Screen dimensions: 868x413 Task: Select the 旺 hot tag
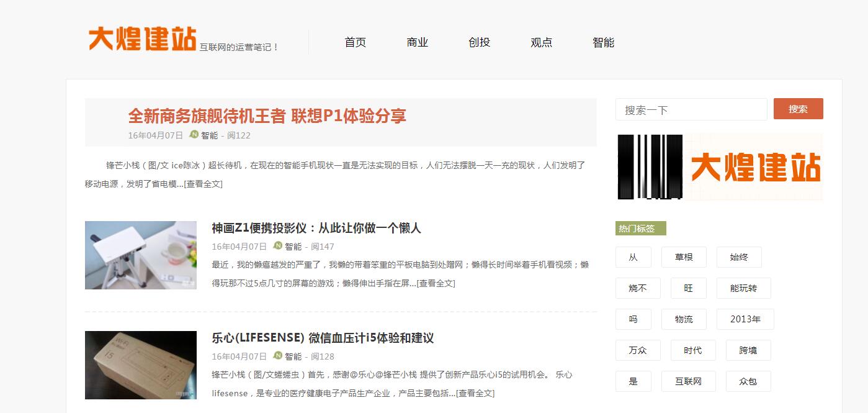(689, 288)
